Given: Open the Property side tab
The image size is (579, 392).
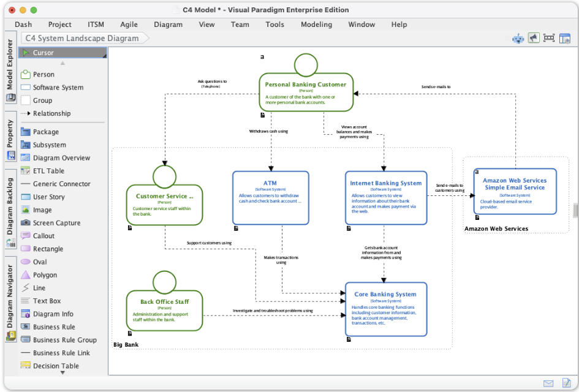Looking at the screenshot, I should pos(10,137).
